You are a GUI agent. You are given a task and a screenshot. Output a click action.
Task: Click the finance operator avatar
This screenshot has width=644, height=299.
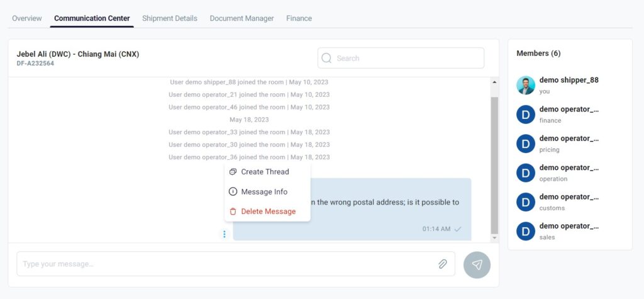[x=526, y=115]
